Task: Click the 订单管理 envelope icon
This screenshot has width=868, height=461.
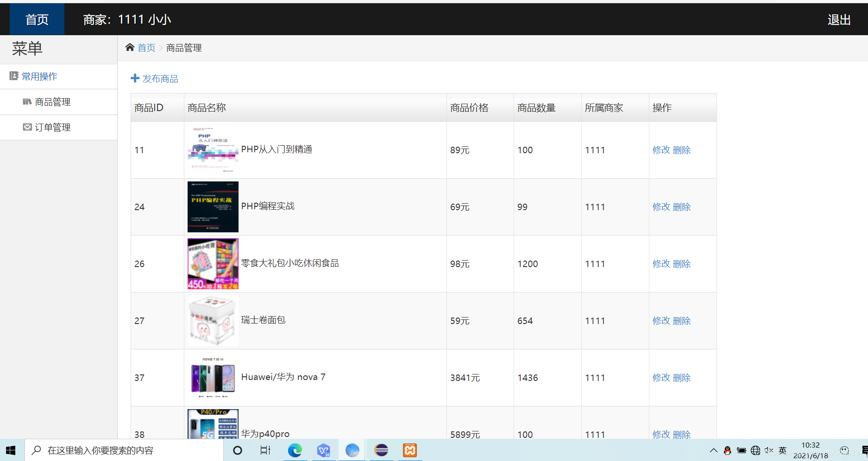Action: click(x=27, y=127)
